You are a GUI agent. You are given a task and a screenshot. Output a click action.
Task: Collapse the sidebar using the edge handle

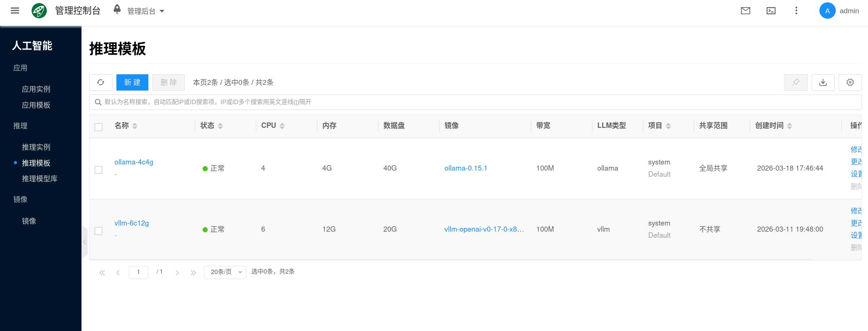(85, 242)
